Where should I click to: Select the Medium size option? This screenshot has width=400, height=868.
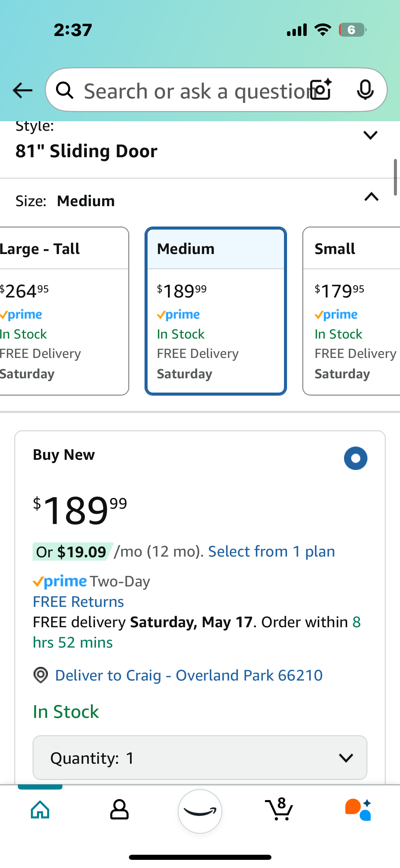(216, 311)
